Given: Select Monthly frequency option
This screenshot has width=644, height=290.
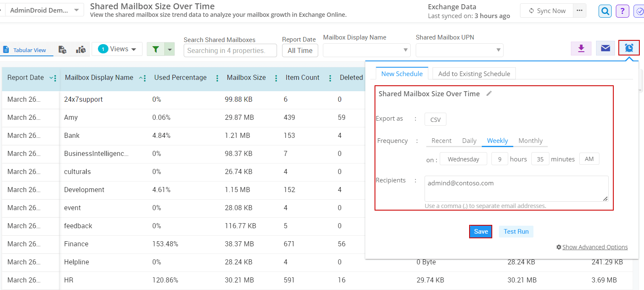Looking at the screenshot, I should tap(531, 140).
